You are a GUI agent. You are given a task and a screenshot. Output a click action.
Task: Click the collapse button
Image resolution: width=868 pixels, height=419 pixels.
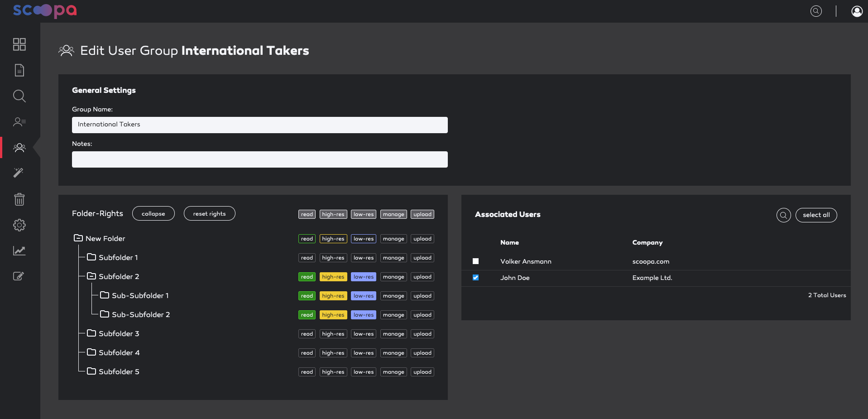pyautogui.click(x=153, y=213)
